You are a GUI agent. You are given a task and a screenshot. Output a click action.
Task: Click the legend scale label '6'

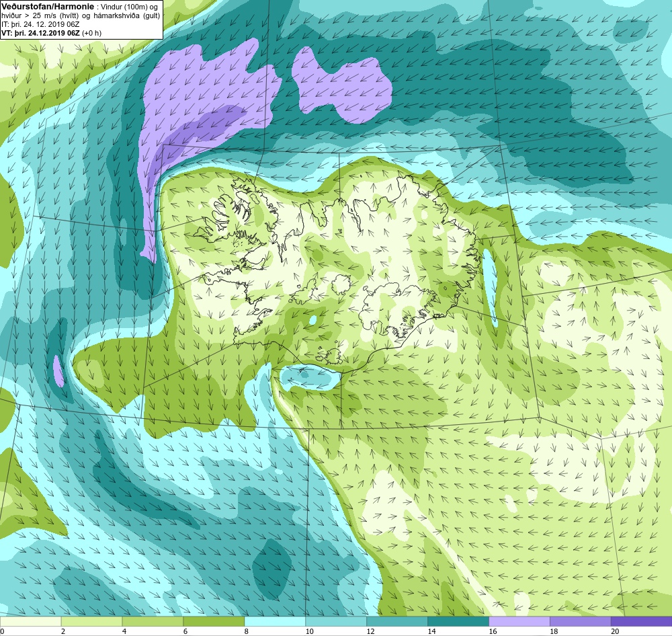tap(185, 631)
